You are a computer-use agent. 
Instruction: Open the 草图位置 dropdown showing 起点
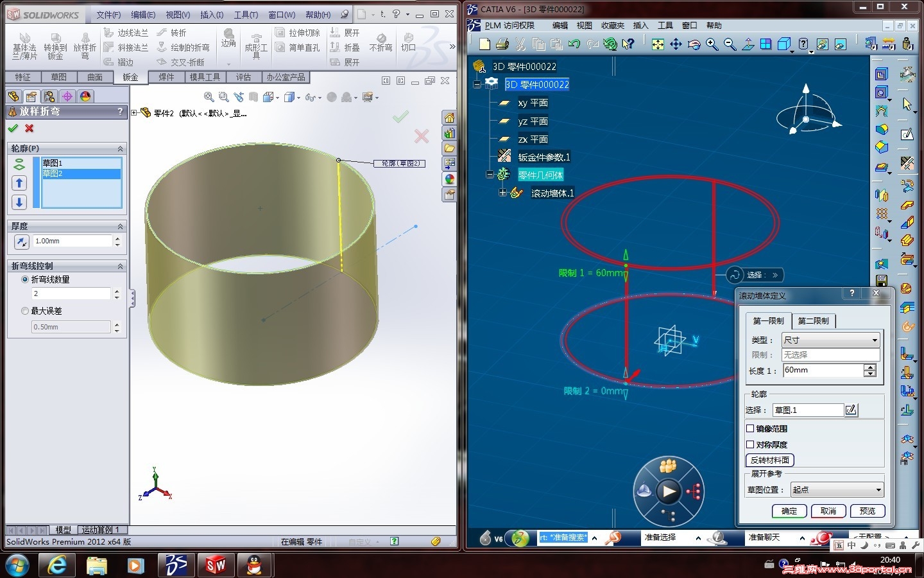[837, 489]
